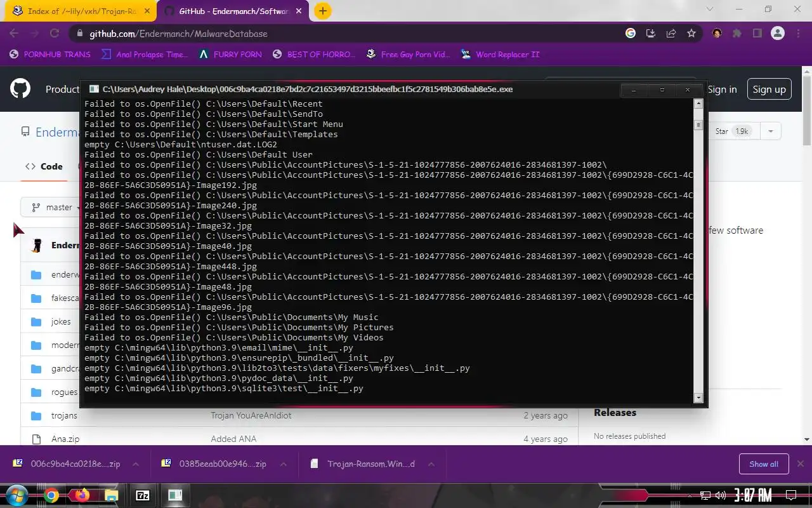This screenshot has height=508, width=812.
Task: Open the Chrome profile avatar menu
Action: tap(778, 34)
